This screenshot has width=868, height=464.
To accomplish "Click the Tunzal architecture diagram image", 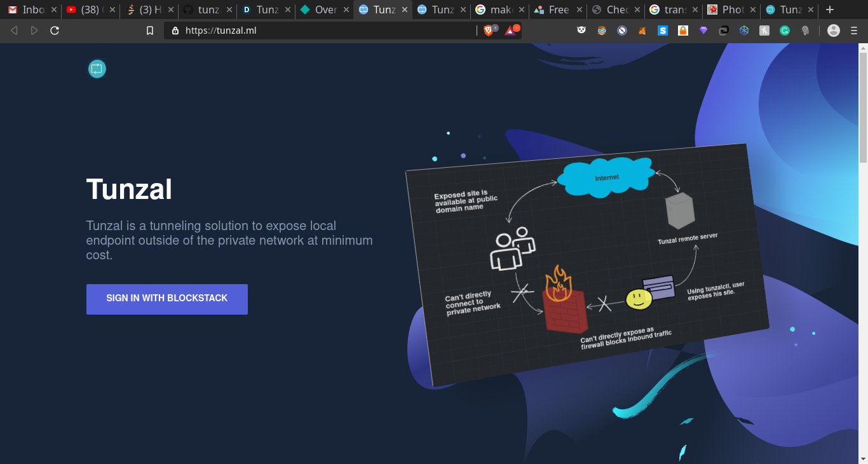I will (x=588, y=264).
